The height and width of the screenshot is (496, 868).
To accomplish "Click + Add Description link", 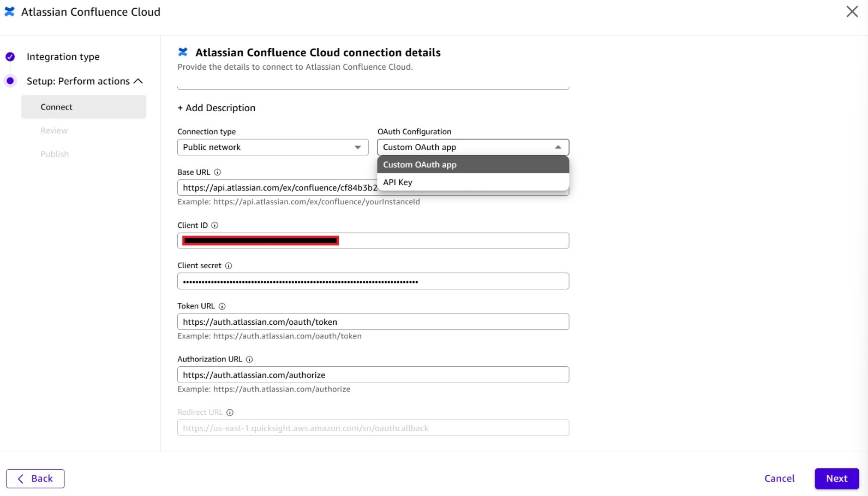I will coord(217,108).
